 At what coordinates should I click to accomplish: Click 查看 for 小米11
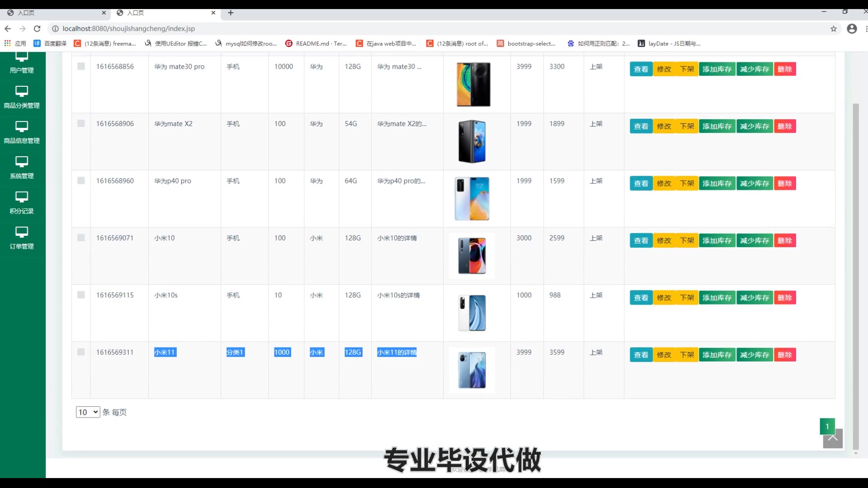pyautogui.click(x=641, y=355)
